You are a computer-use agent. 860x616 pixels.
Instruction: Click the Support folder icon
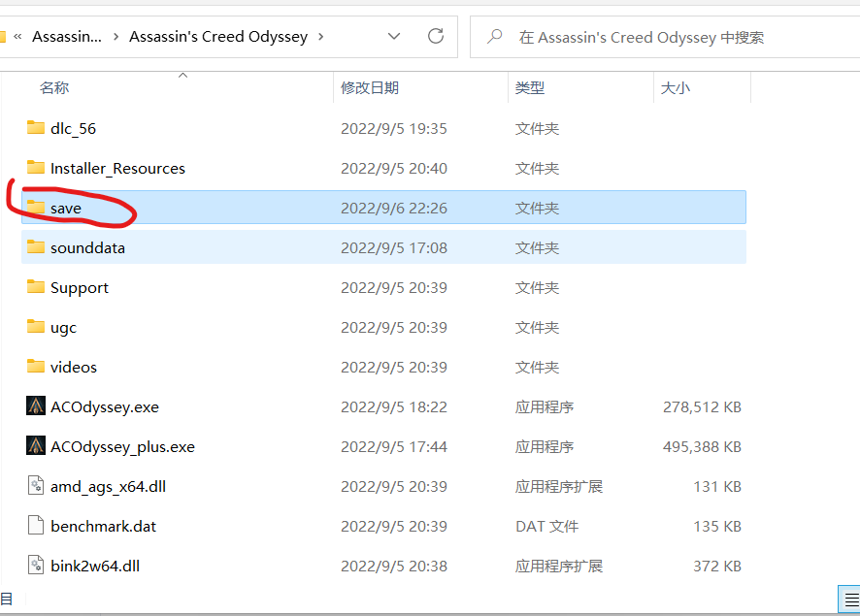pos(36,286)
